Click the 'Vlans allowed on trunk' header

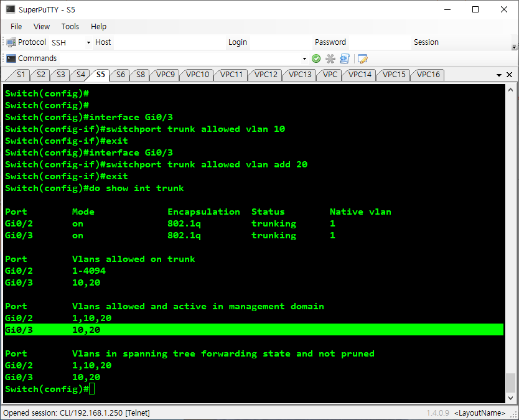pos(133,259)
